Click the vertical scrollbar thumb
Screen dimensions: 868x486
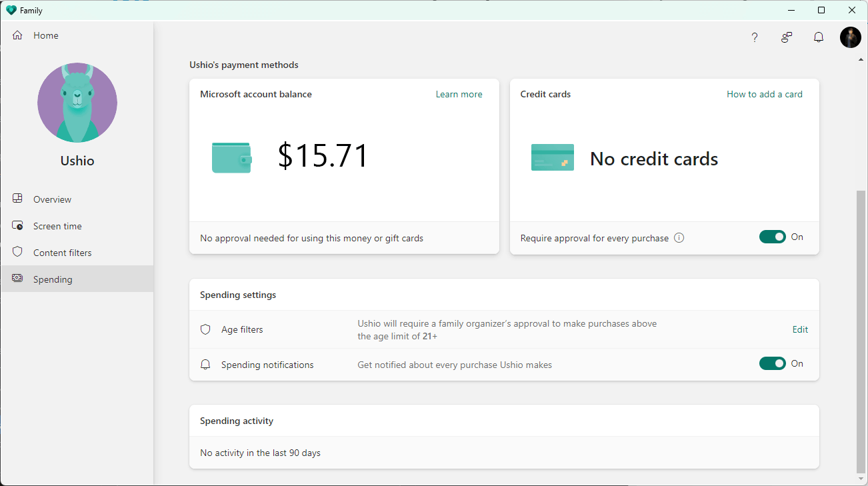(x=861, y=331)
